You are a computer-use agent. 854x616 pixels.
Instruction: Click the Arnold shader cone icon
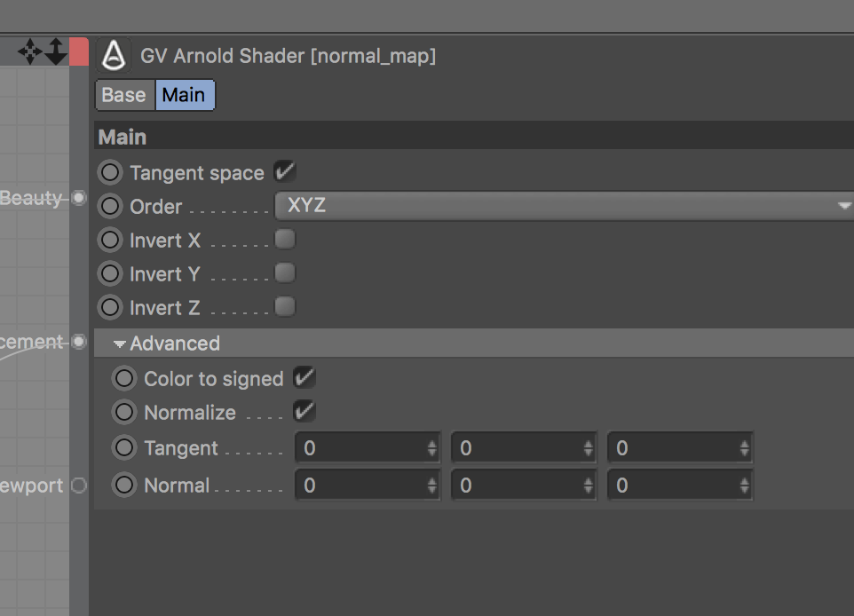[113, 54]
